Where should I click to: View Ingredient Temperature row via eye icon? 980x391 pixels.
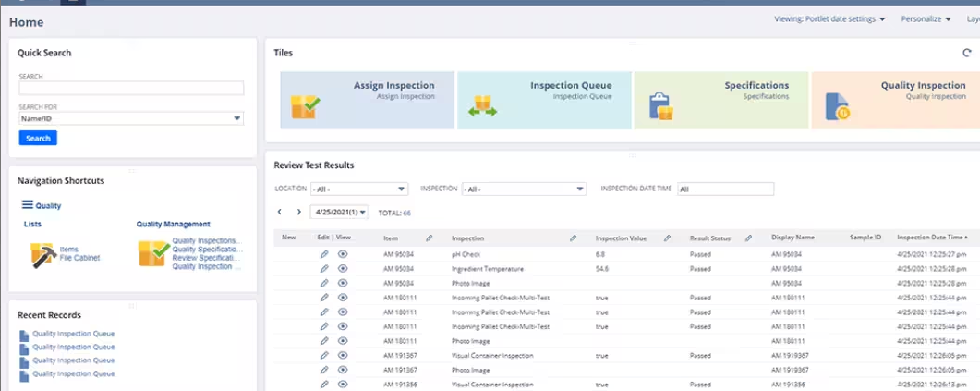click(343, 268)
